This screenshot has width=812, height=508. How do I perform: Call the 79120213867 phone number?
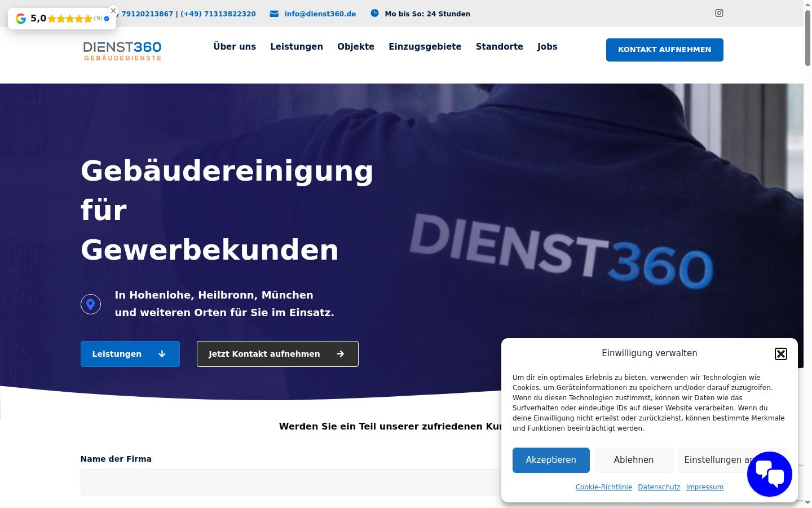[x=147, y=14]
